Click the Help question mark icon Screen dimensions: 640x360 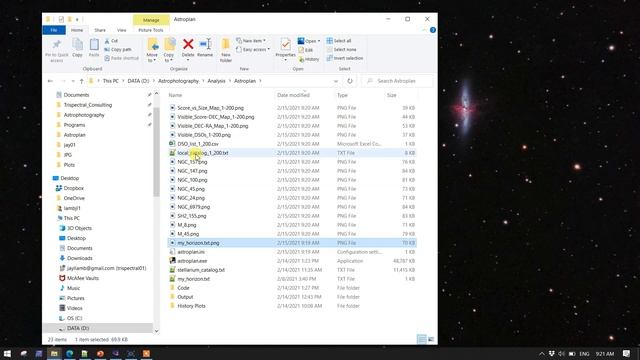[433, 30]
